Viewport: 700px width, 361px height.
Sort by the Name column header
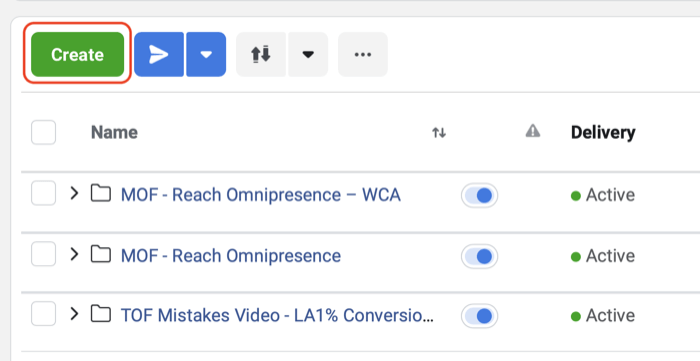tap(114, 133)
